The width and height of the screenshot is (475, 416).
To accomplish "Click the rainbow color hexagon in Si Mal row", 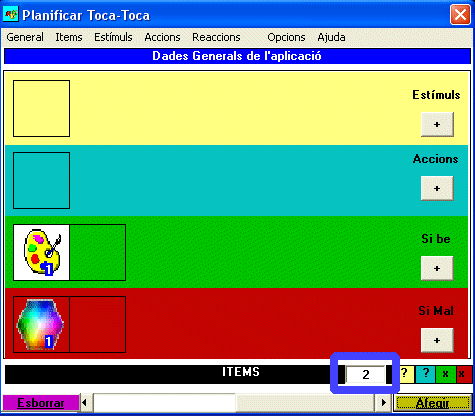I will click(x=41, y=324).
